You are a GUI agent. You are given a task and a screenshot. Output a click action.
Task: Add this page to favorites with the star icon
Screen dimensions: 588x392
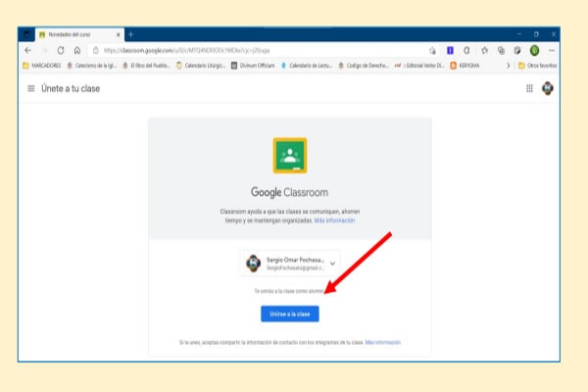tap(433, 50)
